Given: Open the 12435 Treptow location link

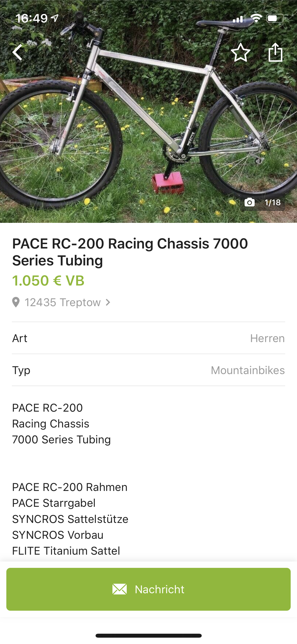Looking at the screenshot, I should pos(63,302).
